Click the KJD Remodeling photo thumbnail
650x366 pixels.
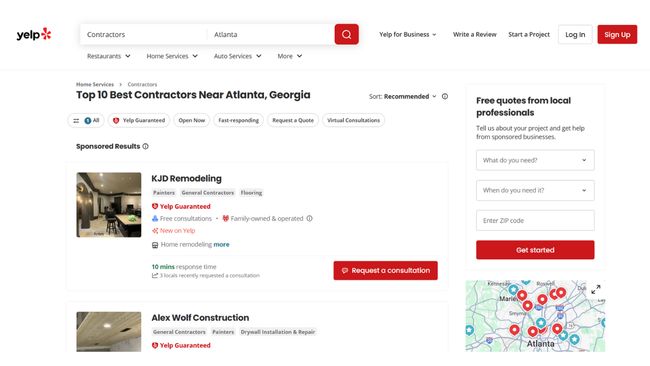(x=109, y=205)
